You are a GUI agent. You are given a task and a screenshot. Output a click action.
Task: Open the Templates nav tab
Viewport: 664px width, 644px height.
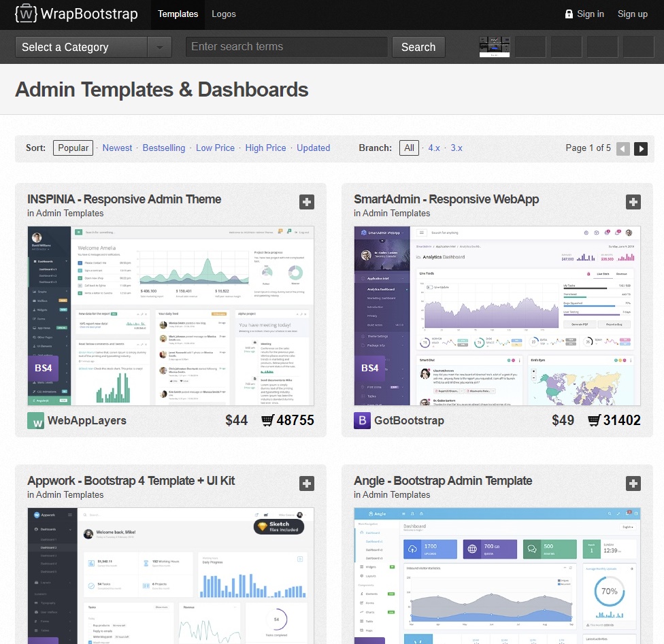tap(178, 14)
